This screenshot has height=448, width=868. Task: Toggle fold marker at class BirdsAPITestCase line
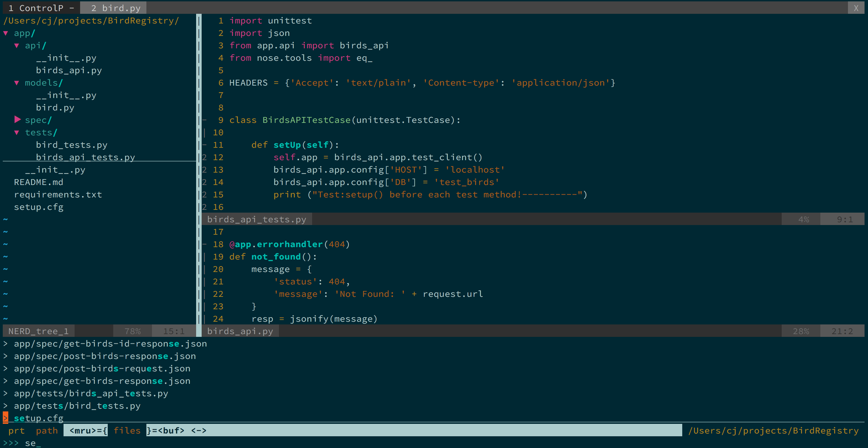coord(204,120)
